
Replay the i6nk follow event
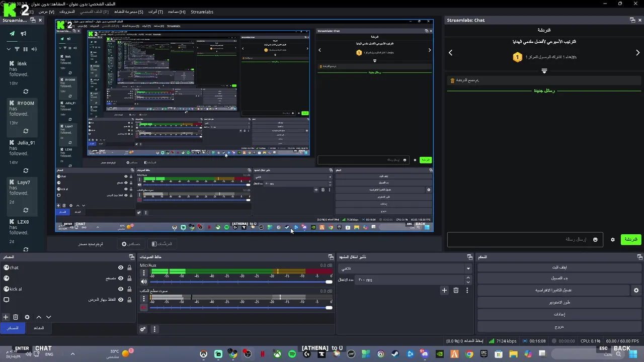(26, 92)
